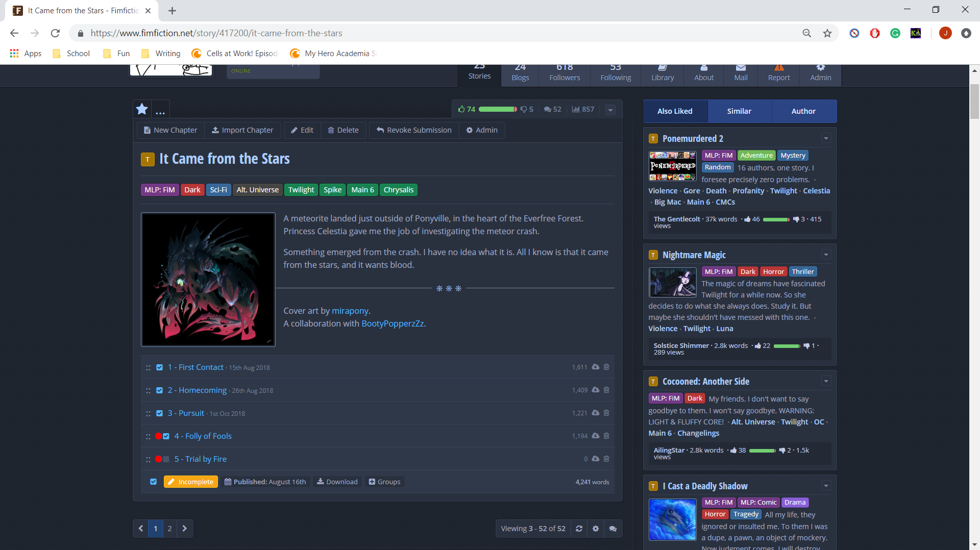Click the comments speech-bubble icon near pagination
980x550 pixels.
[613, 529]
